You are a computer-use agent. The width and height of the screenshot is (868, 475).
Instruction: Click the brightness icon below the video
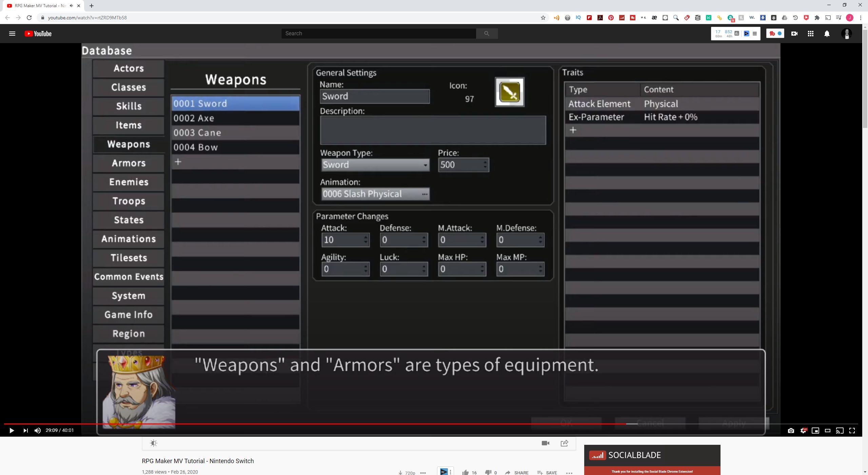tap(154, 443)
